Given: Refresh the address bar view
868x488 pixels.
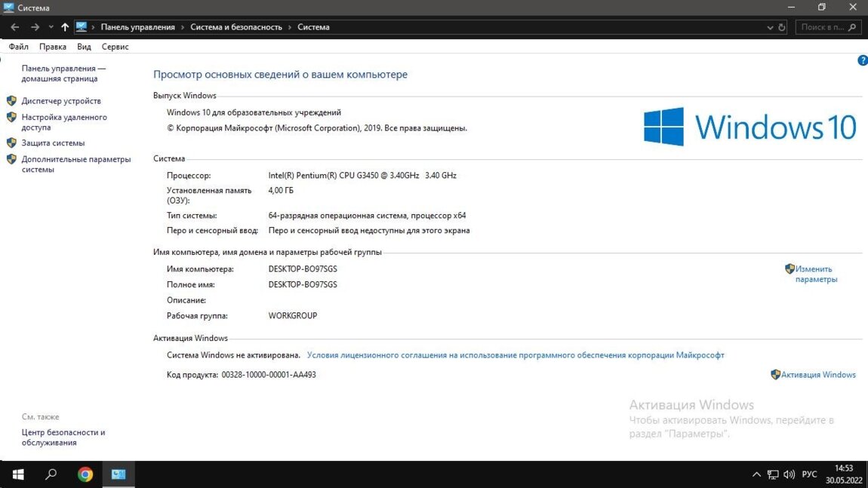Looking at the screenshot, I should [x=781, y=27].
